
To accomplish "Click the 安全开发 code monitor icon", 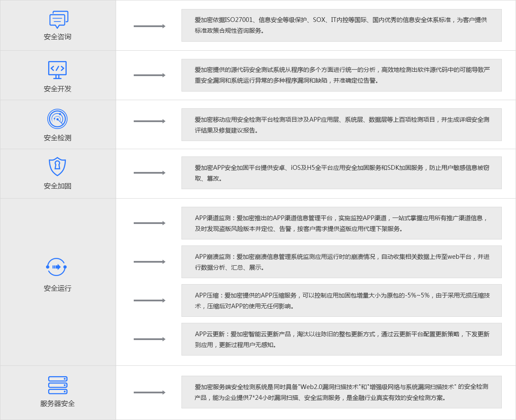I will tap(57, 70).
